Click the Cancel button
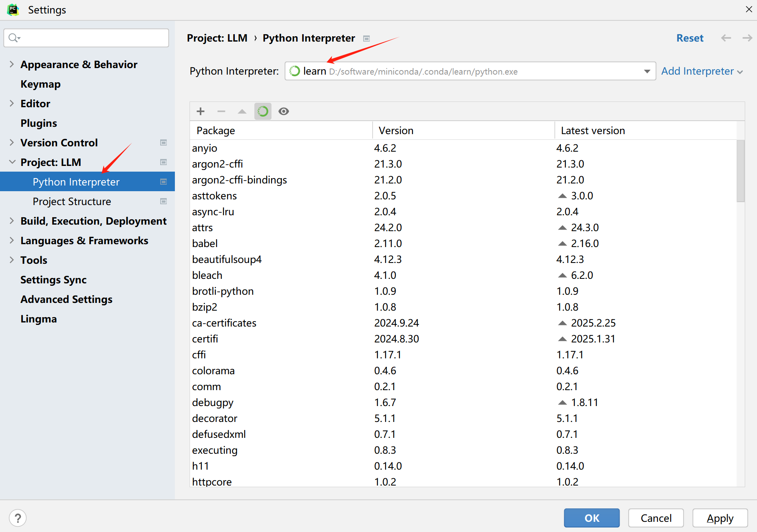This screenshot has width=757, height=532. 656,518
